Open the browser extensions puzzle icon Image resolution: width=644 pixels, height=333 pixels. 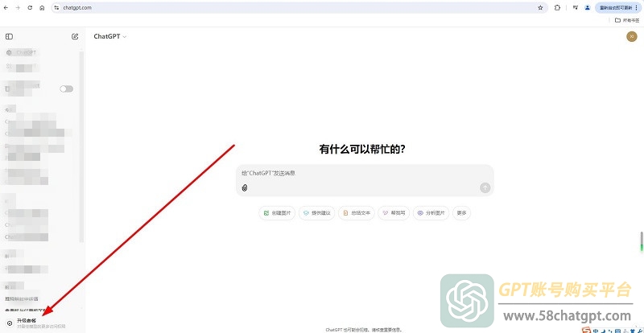coord(557,8)
